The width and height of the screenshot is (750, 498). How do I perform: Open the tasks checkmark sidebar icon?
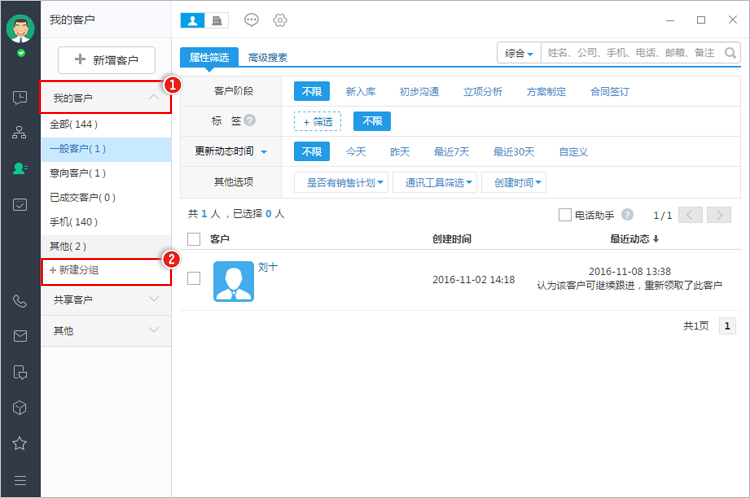pyautogui.click(x=20, y=205)
